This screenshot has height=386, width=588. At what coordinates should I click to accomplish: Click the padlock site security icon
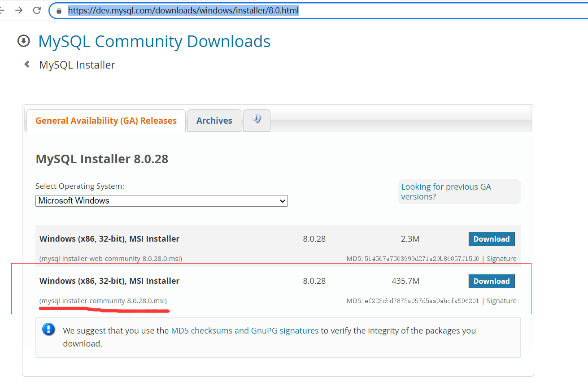click(x=59, y=11)
